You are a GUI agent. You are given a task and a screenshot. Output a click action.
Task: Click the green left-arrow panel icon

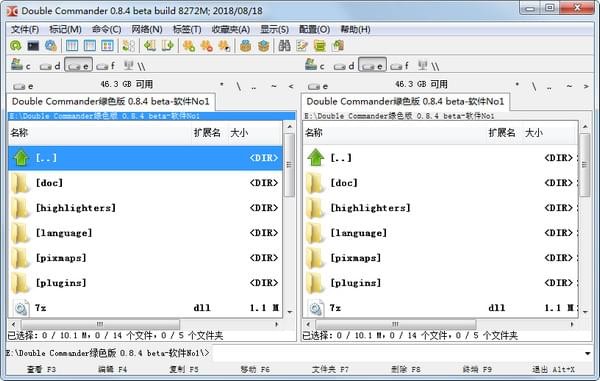[x=150, y=46]
